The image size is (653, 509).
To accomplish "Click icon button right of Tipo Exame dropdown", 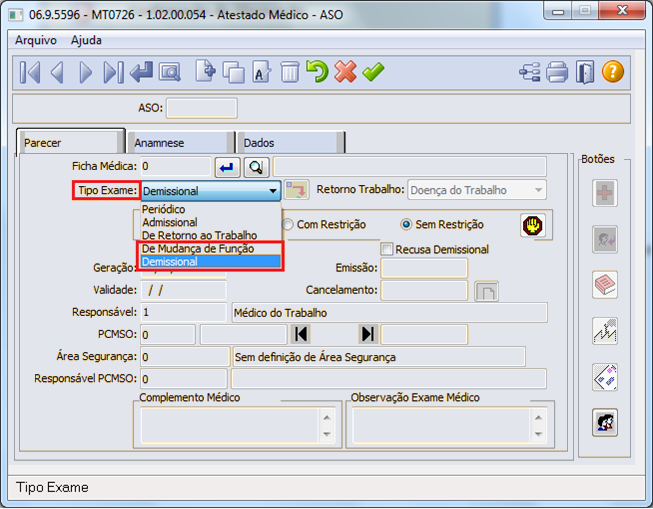I will pos(296,190).
